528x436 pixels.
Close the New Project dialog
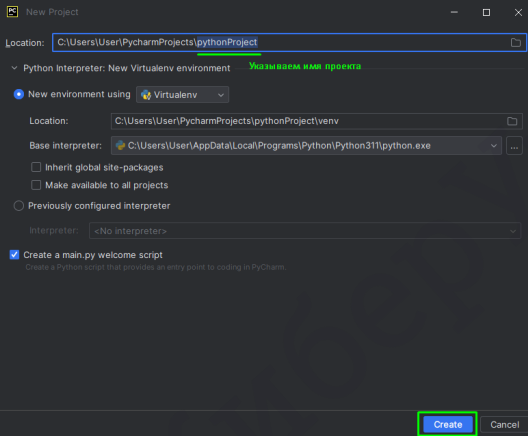(x=518, y=12)
